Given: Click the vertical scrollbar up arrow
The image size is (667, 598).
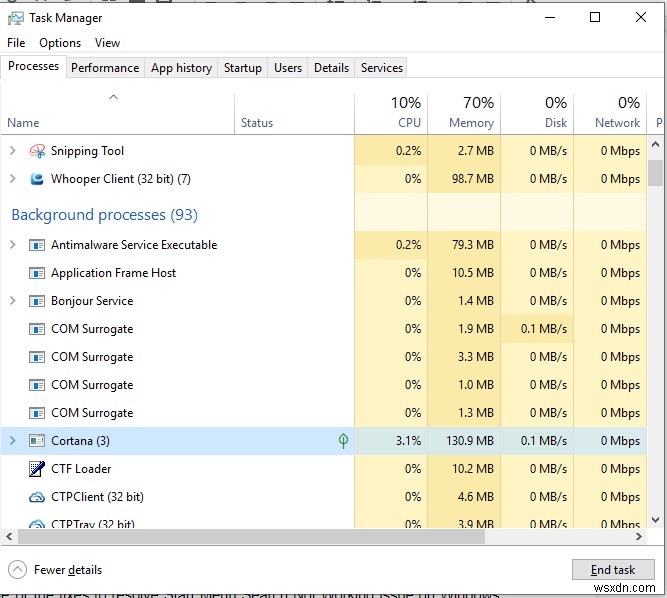Looking at the screenshot, I should [656, 145].
